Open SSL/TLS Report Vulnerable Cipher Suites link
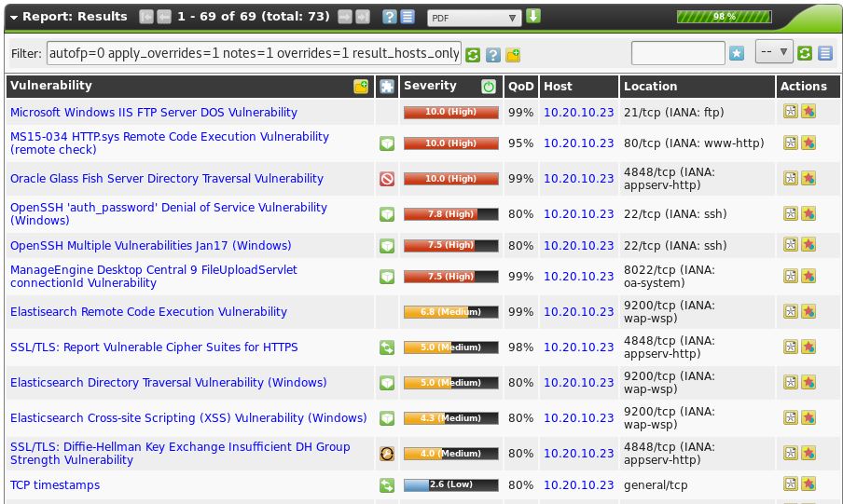This screenshot has width=843, height=504. (x=154, y=347)
